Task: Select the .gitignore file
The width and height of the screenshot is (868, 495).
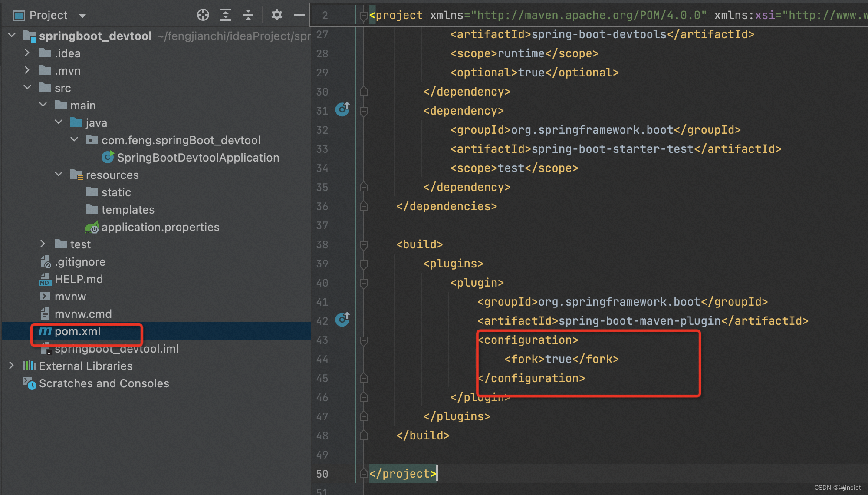Action: pyautogui.click(x=80, y=261)
